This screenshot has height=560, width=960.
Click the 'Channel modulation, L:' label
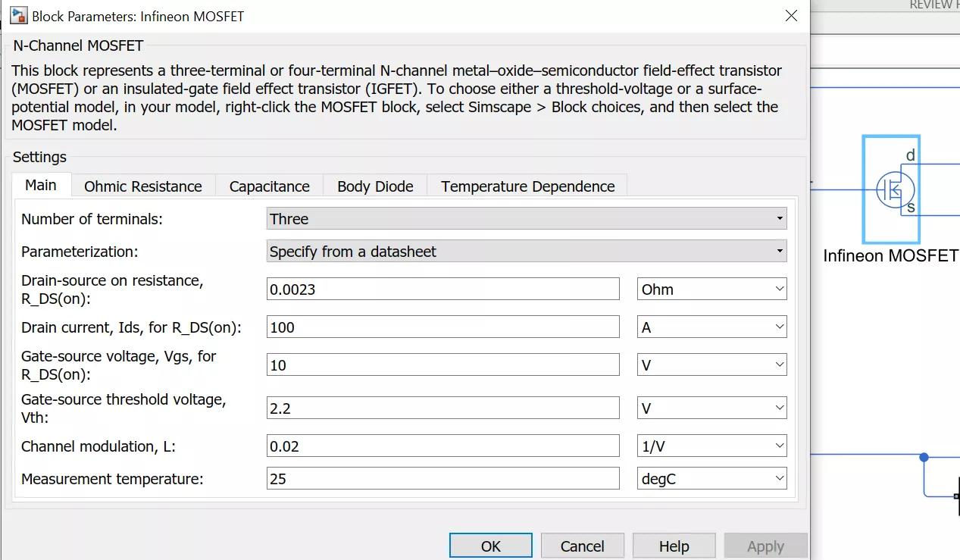tap(99, 446)
